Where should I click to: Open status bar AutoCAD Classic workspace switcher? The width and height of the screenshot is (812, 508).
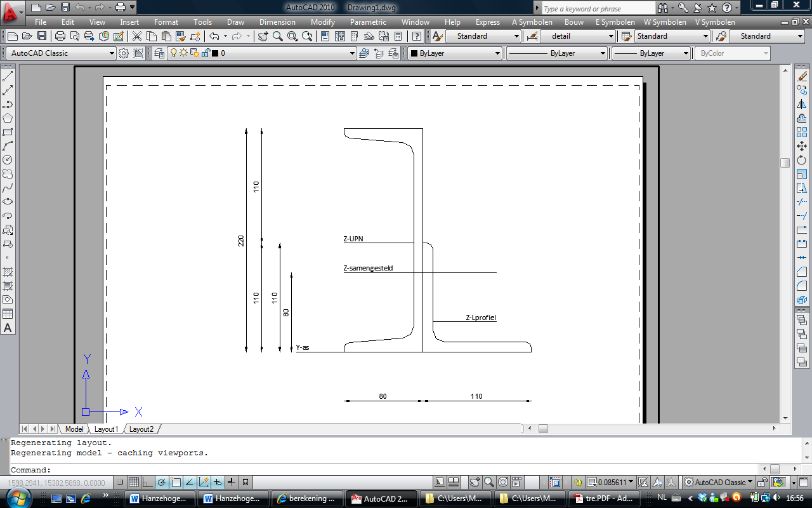(719, 482)
